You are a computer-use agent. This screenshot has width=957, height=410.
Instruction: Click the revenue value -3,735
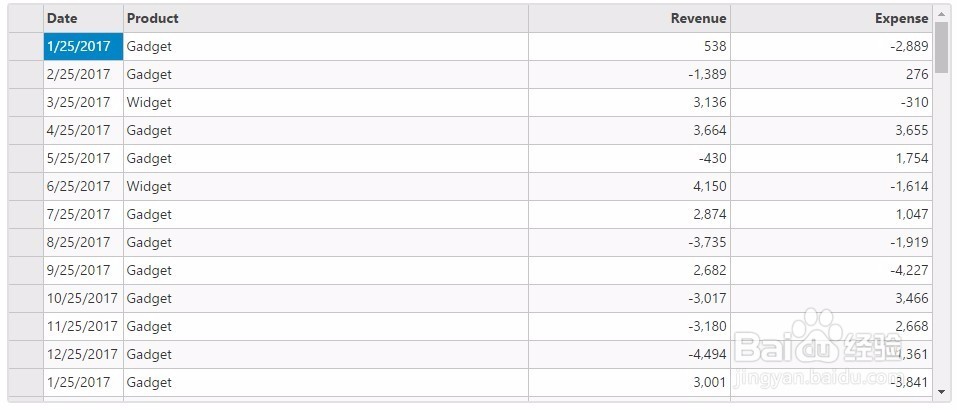click(629, 242)
